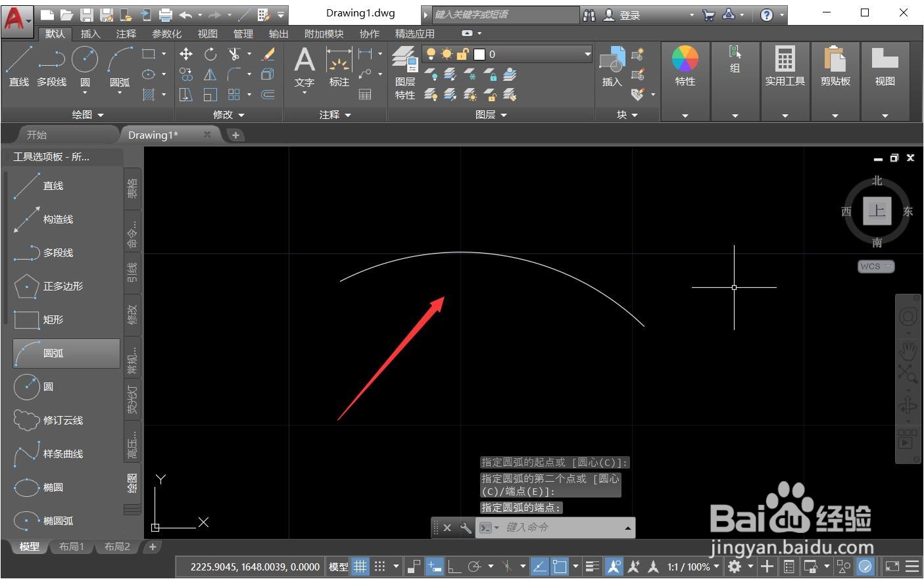924x579 pixels.
Task: Select the Line (直线) tool in ribbon
Action: [18, 67]
